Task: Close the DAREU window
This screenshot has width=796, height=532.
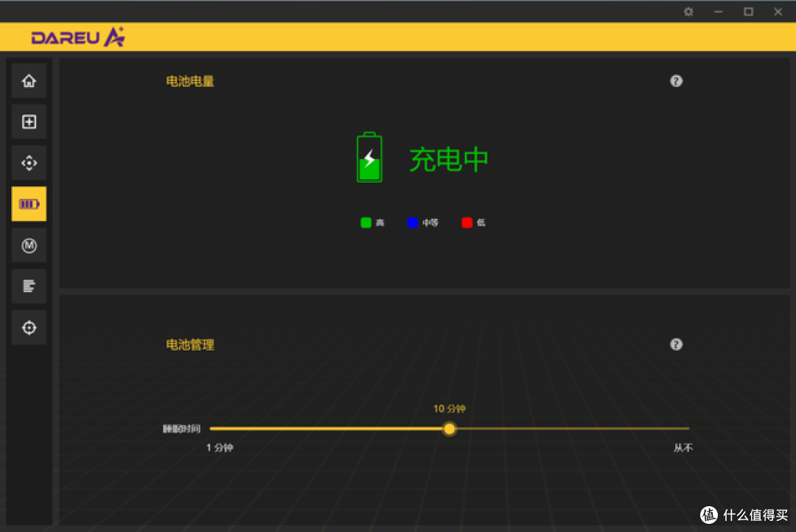Action: tap(778, 12)
